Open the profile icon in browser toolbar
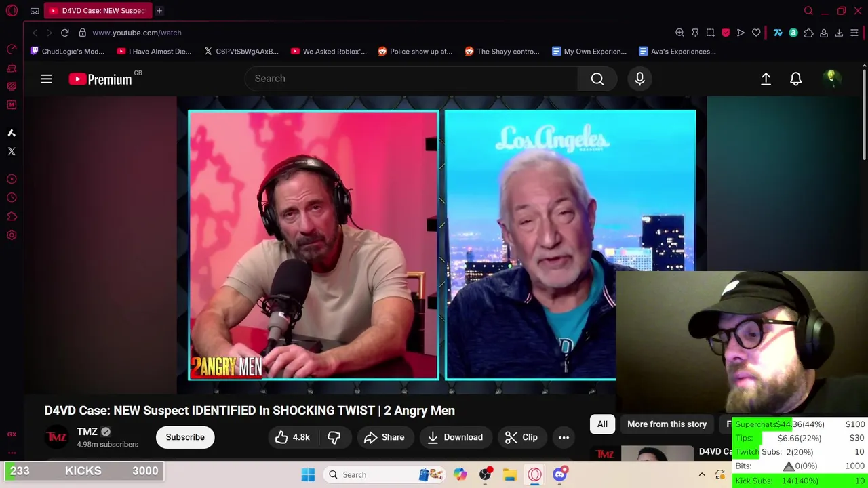The height and width of the screenshot is (488, 868). click(824, 33)
